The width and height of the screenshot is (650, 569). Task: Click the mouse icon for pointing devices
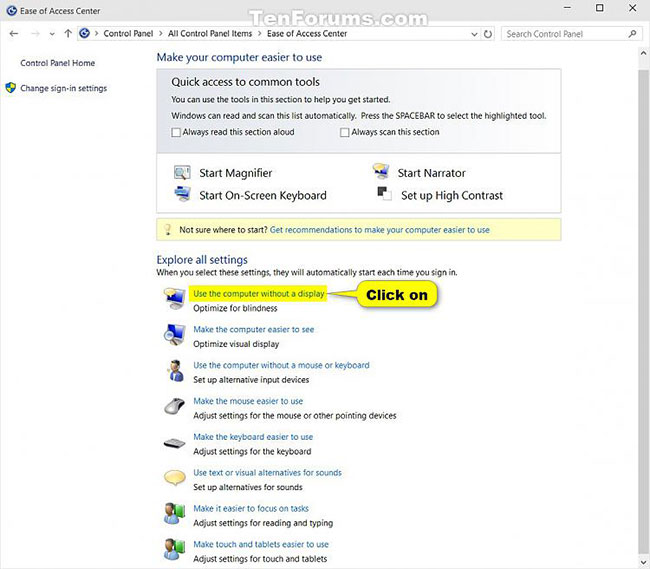[175, 406]
